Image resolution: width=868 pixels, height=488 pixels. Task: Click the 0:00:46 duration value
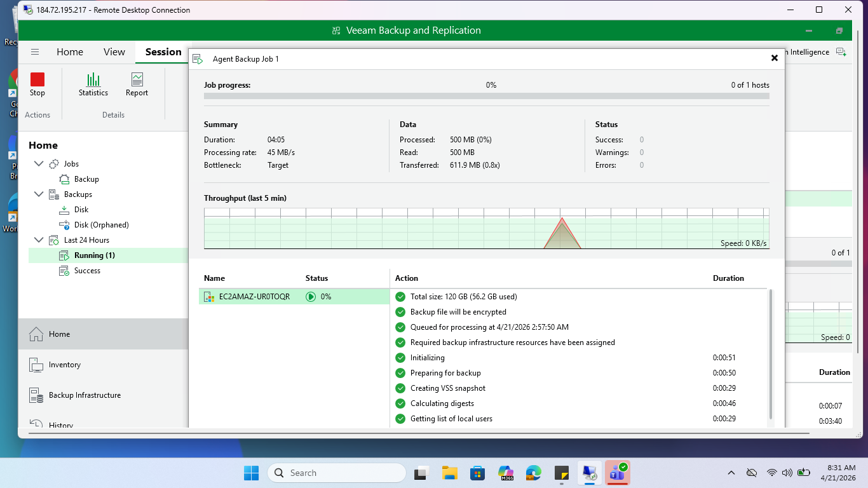click(x=724, y=403)
